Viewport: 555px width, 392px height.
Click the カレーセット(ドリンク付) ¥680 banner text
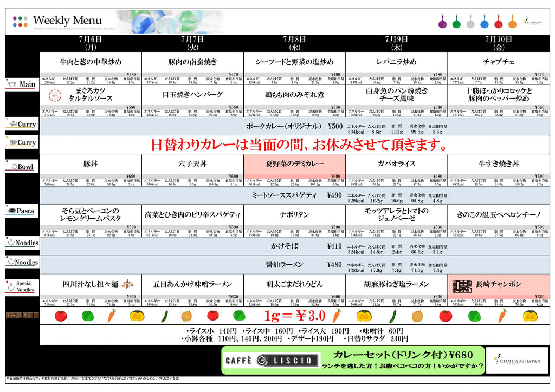coord(403,355)
